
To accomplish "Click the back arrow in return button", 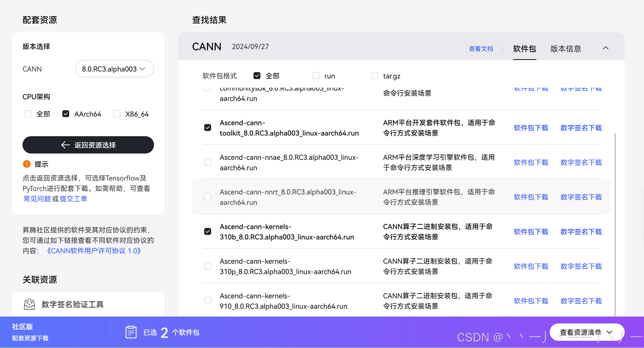I will pyautogui.click(x=66, y=145).
